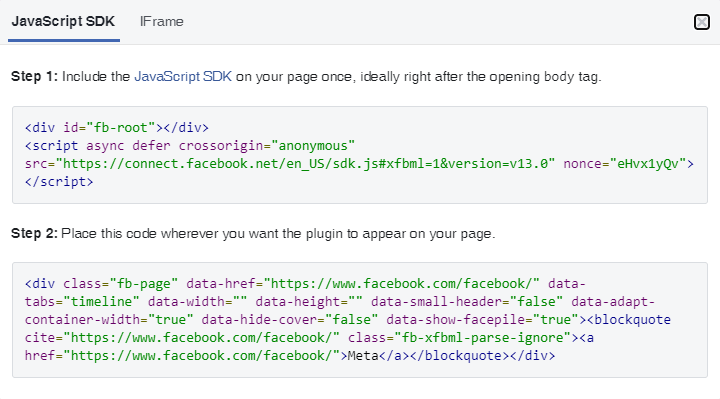This screenshot has width=720, height=399.
Task: Click the closing </script> tag line
Action: tap(59, 182)
